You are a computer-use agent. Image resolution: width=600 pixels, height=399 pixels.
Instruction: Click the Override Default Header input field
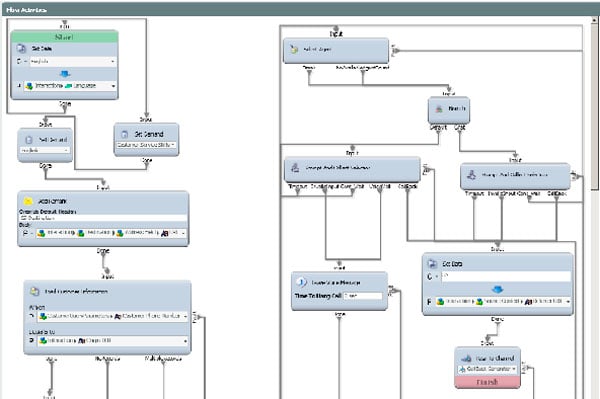pos(103,218)
